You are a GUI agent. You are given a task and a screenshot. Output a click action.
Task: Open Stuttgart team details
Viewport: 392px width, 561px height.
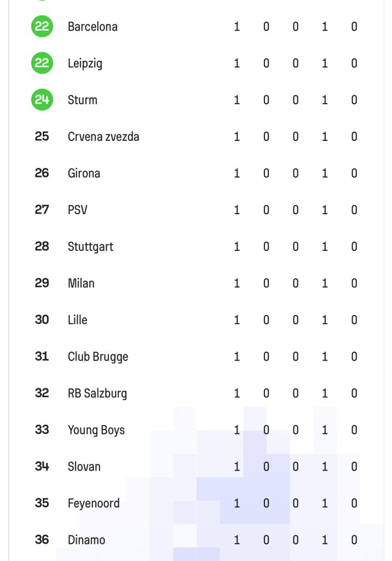coord(90,247)
